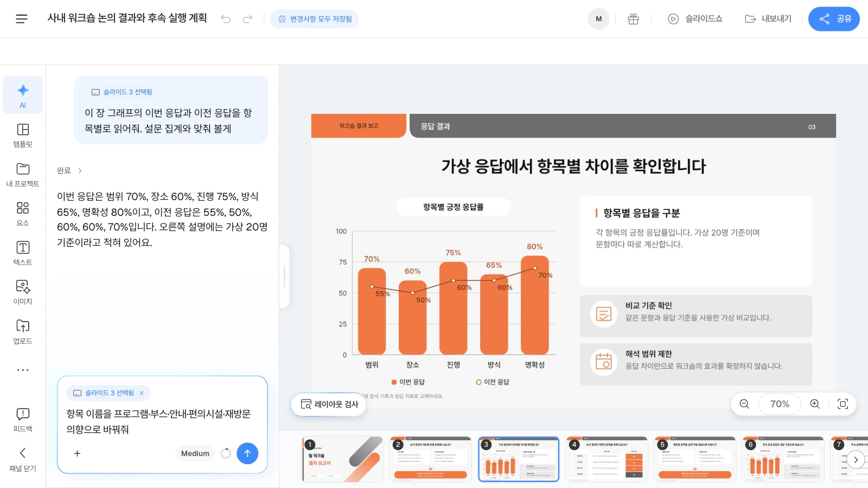Select slide 4 thumbnail
This screenshot has height=488, width=868.
click(607, 459)
